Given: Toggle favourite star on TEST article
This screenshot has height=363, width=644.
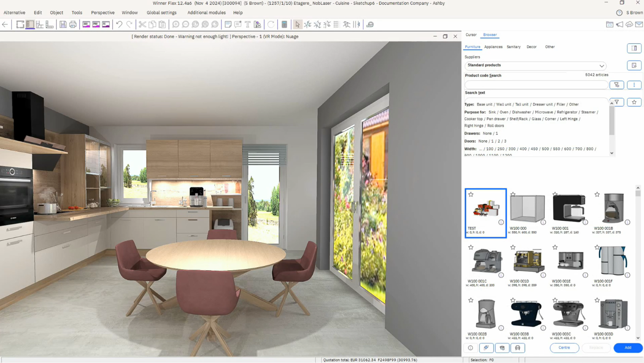Looking at the screenshot, I should [471, 194].
